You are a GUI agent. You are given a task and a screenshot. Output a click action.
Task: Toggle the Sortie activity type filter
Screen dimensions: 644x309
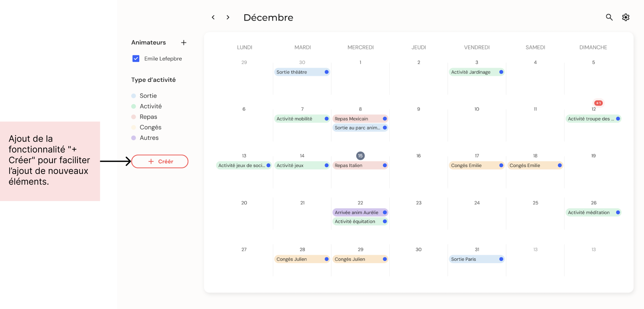point(148,96)
